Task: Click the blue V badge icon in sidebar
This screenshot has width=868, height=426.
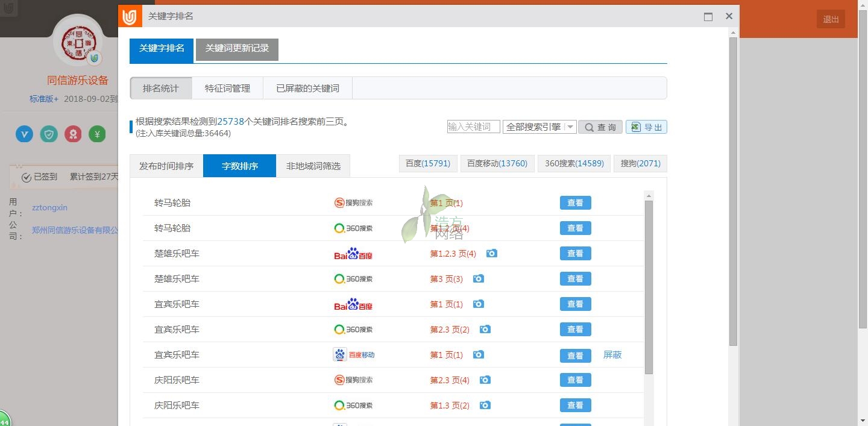Action: pyautogui.click(x=24, y=134)
